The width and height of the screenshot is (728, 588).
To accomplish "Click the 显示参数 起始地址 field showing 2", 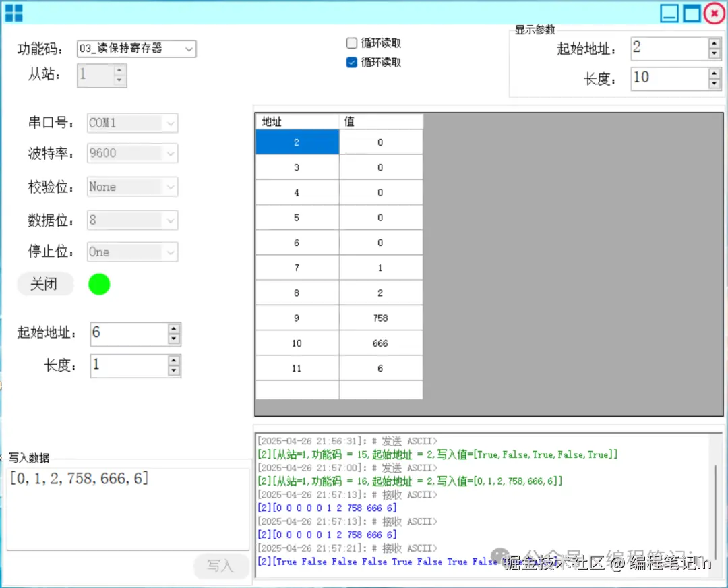I will click(669, 49).
